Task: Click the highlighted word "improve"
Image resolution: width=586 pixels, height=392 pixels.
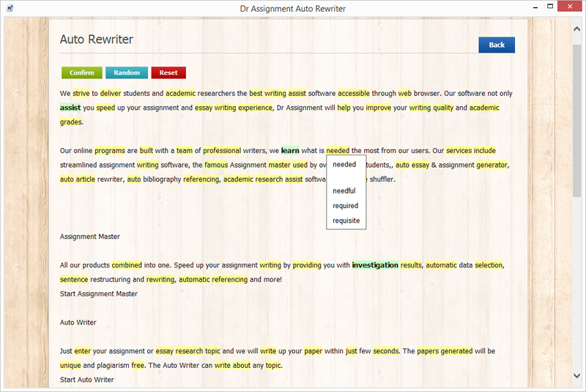Action: 378,108
